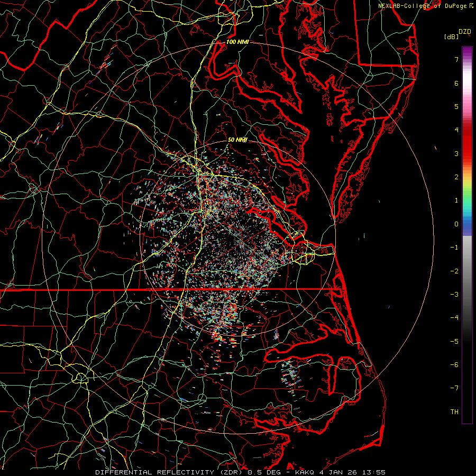476x476 pixels.
Task: Click the 4 JAN 26 date text
Action: (x=337, y=472)
